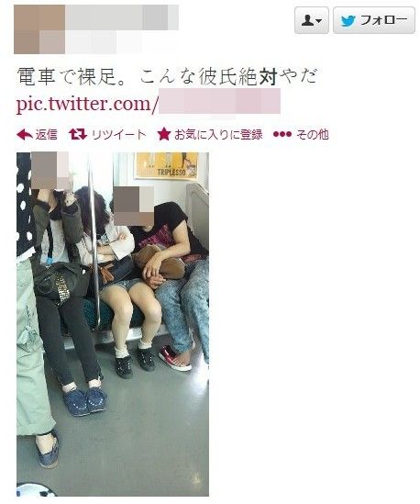This screenshot has height=504, width=420.
Task: Click the blurred account handle below name
Action: tap(104, 42)
